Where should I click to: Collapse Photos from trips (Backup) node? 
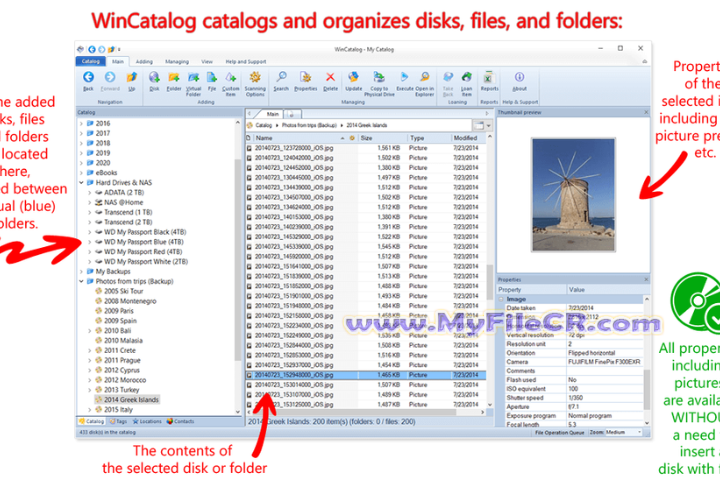click(x=81, y=282)
